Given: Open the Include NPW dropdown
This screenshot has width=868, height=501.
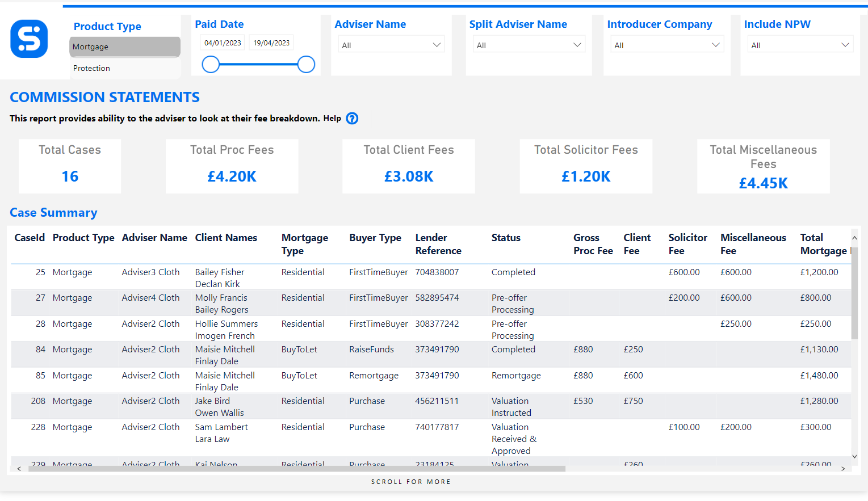Looking at the screenshot, I should pos(800,45).
